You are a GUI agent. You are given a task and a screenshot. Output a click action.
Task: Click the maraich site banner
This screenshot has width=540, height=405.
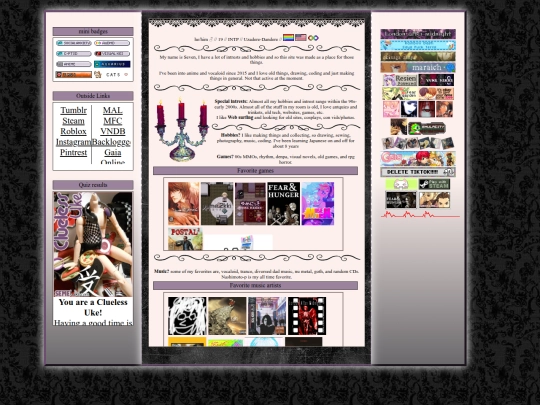[x=418, y=67]
